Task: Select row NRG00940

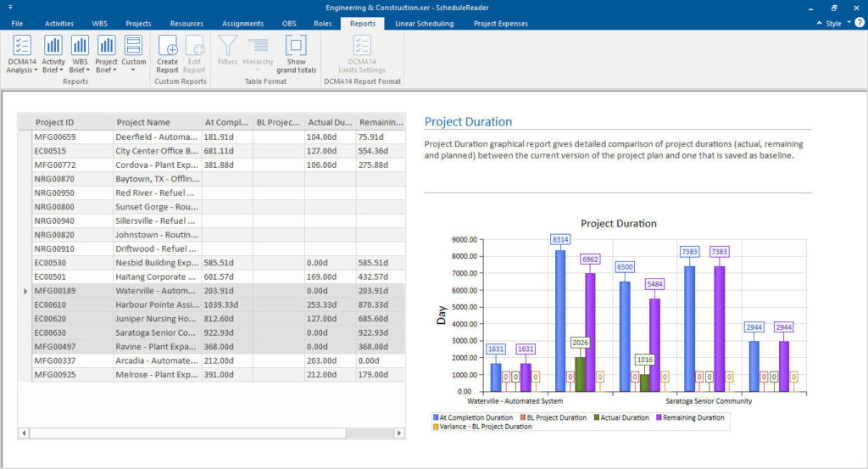Action: coord(211,221)
